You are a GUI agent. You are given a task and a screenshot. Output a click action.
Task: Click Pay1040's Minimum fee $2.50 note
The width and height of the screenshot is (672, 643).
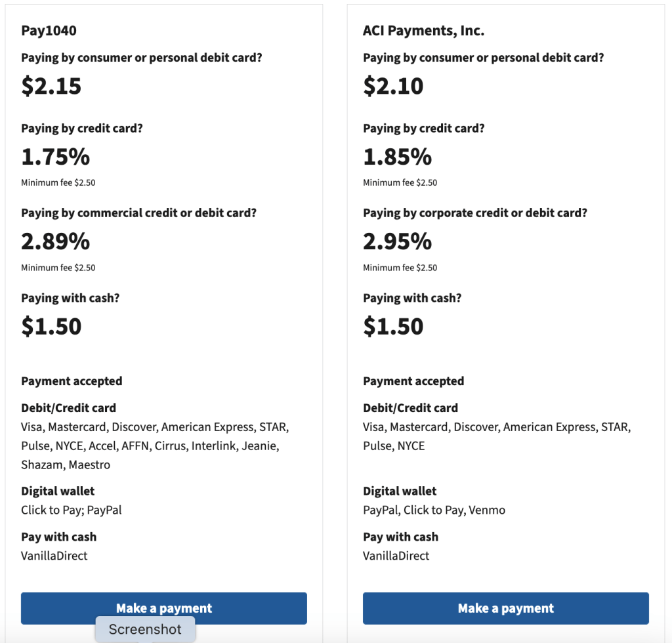(x=58, y=182)
